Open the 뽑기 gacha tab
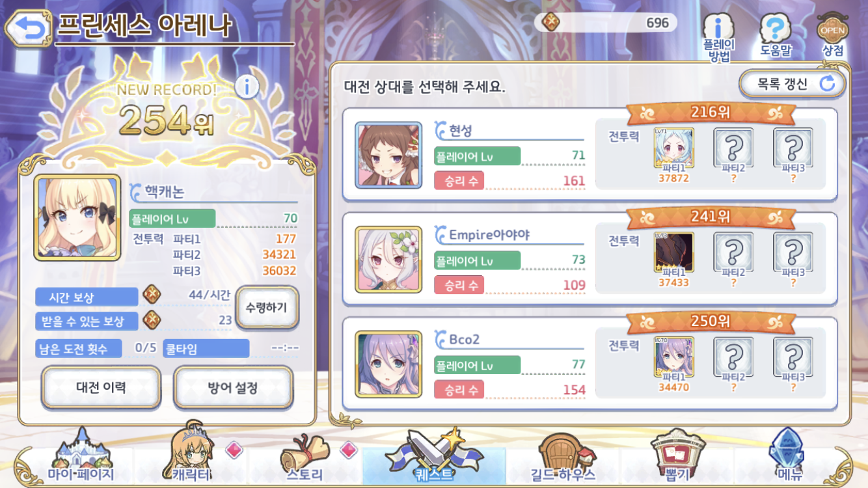The image size is (868, 488). pyautogui.click(x=677, y=457)
